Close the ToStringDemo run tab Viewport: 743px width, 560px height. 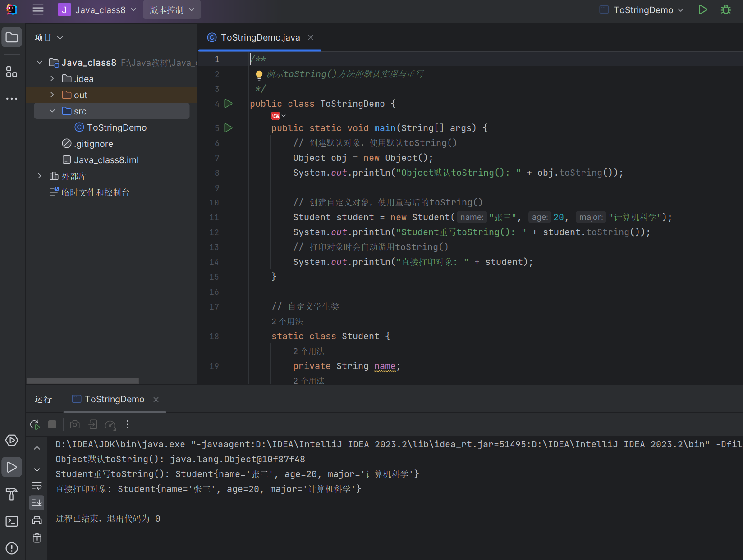coord(156,400)
